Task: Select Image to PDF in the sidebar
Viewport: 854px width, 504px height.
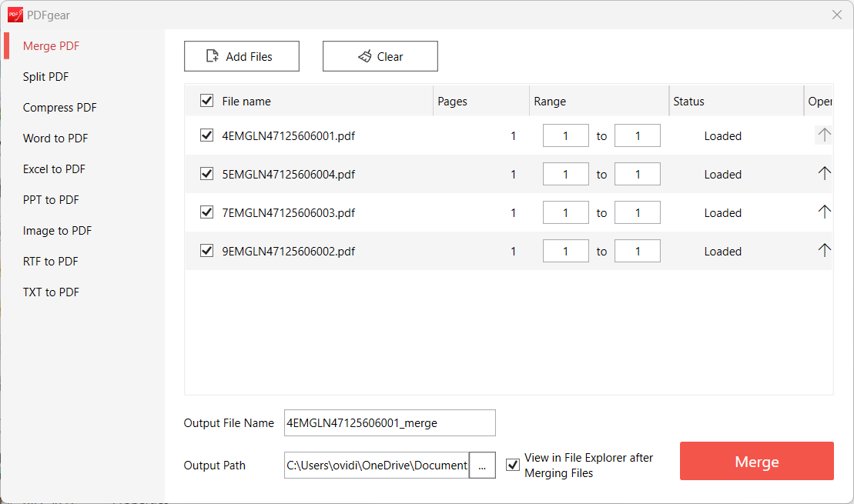Action: click(x=56, y=230)
